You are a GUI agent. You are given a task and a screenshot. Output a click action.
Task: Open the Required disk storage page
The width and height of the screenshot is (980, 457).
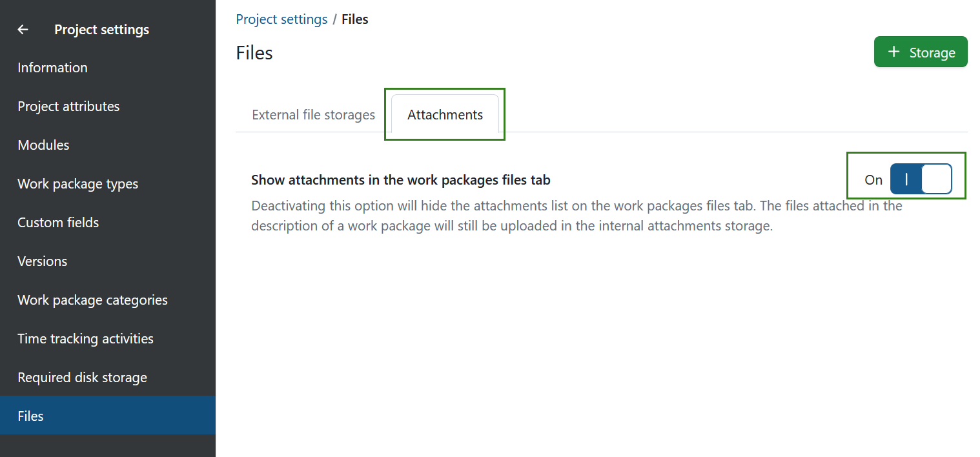tap(82, 378)
